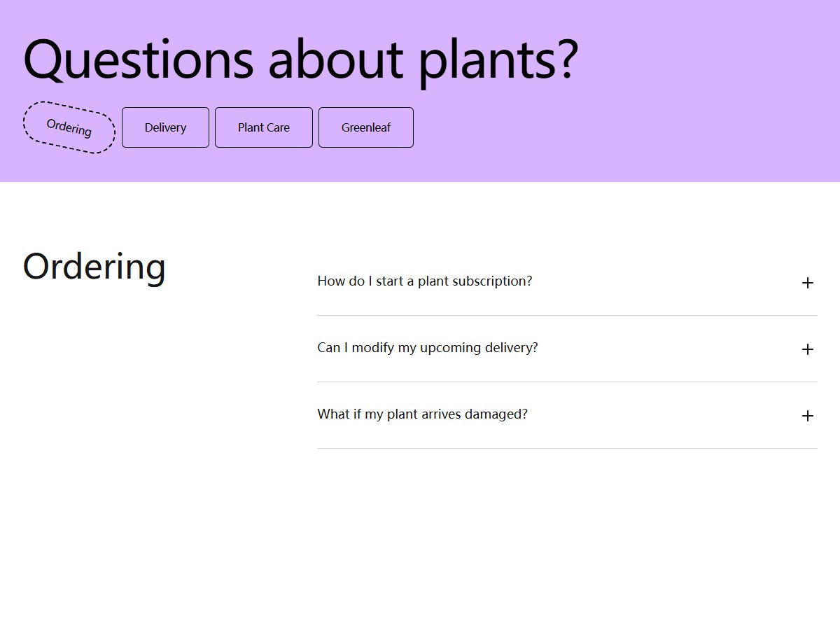Expand "Can I modify my upcoming delivery?"
The width and height of the screenshot is (840, 630).
tap(567, 349)
